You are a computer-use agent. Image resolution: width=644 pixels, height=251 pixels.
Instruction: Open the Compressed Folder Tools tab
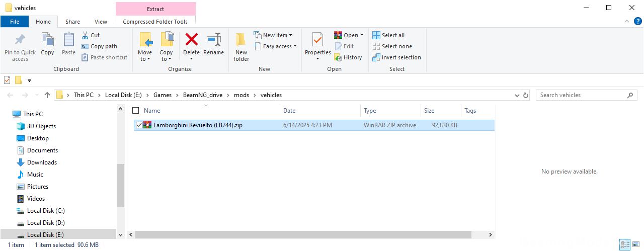pos(155,22)
